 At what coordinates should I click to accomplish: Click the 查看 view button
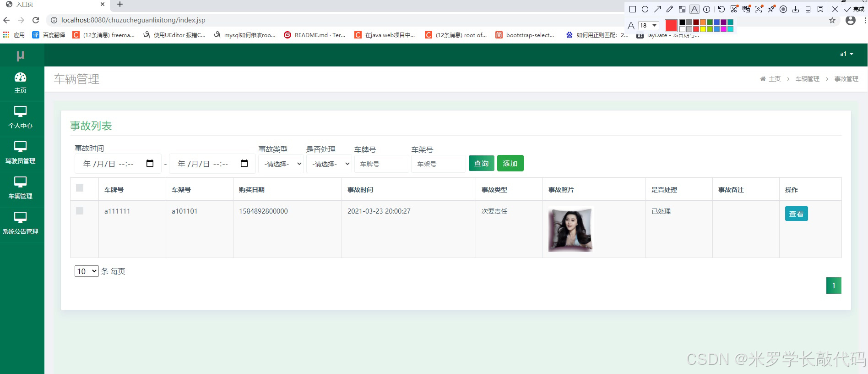pos(796,214)
